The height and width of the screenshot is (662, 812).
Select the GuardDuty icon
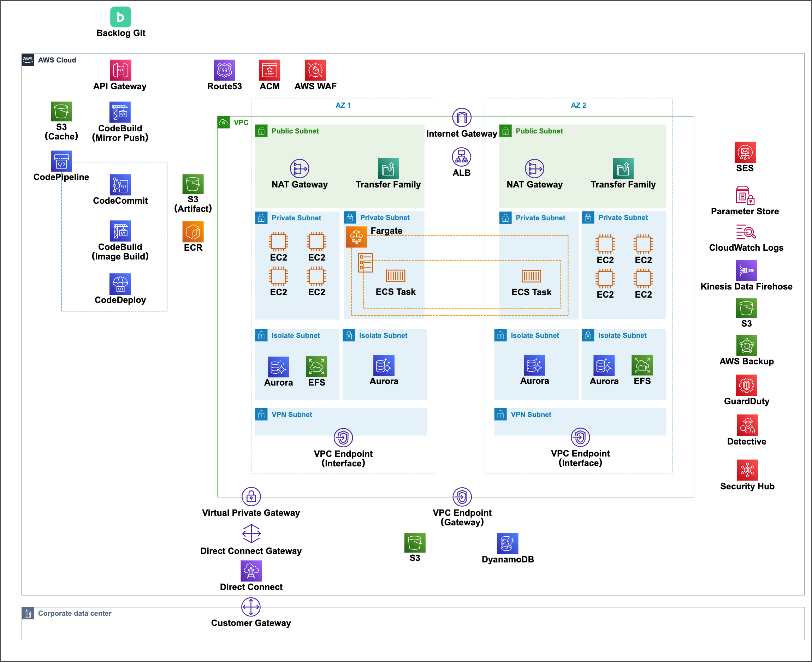click(746, 385)
